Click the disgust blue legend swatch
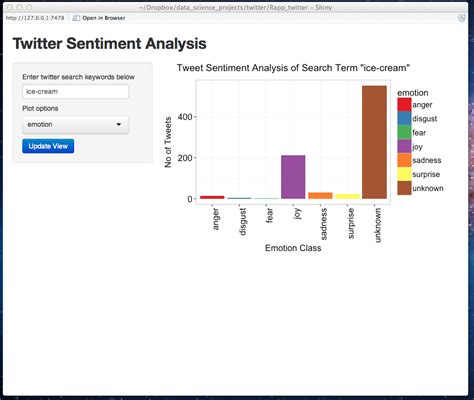The width and height of the screenshot is (474, 400). (404, 119)
